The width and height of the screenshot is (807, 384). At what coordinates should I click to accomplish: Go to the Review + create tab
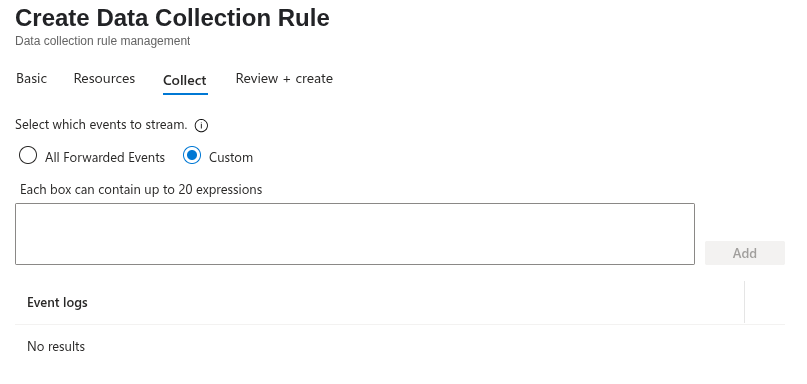click(284, 78)
